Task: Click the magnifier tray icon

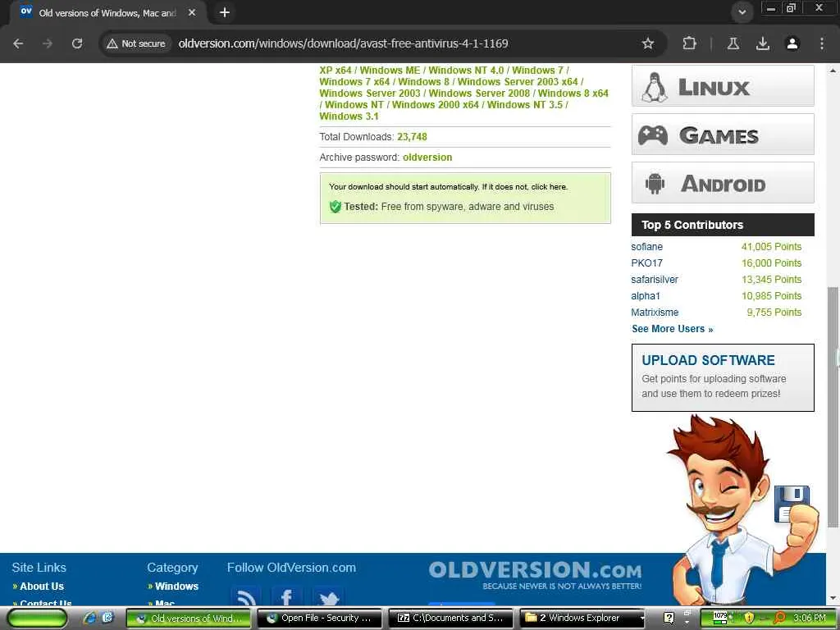Action: click(x=779, y=618)
